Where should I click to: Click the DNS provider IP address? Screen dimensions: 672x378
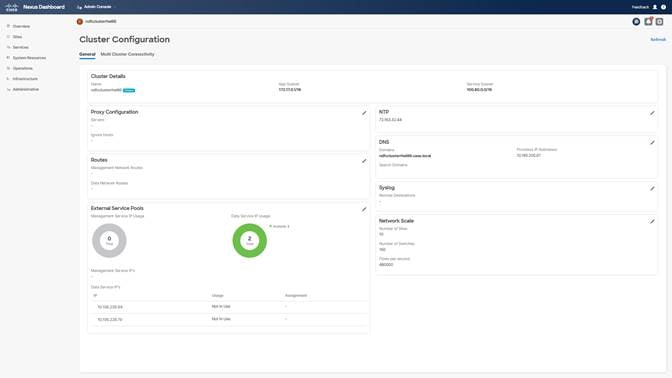529,156
